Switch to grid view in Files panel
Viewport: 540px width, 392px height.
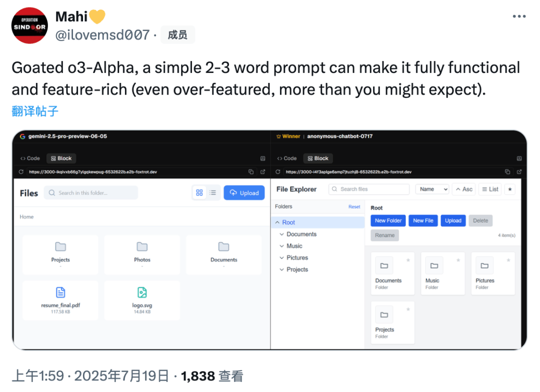click(199, 192)
